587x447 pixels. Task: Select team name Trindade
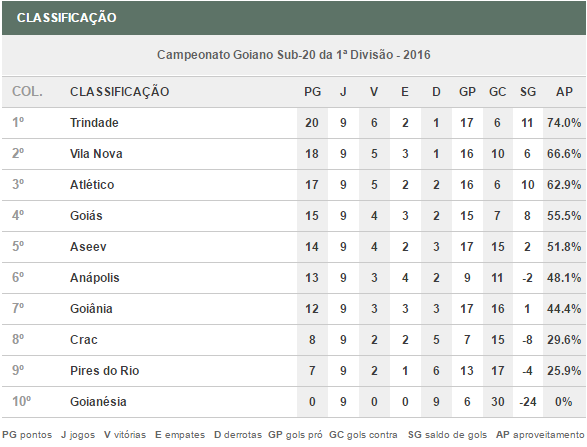click(94, 123)
